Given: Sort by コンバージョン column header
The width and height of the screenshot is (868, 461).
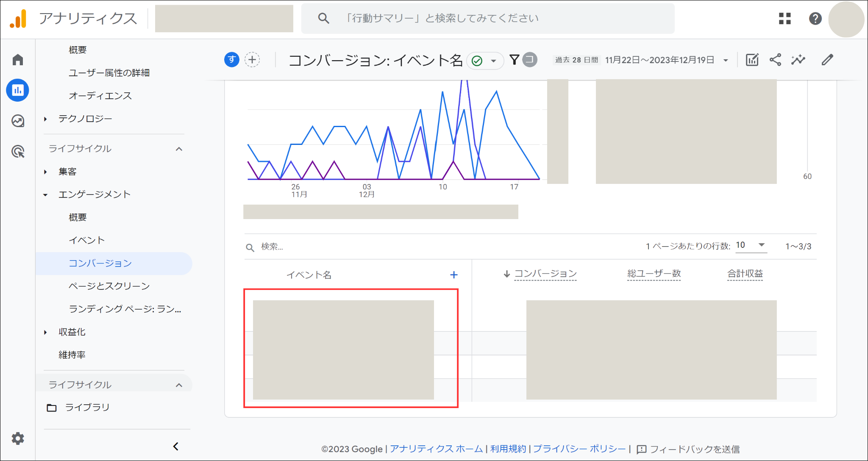Looking at the screenshot, I should [545, 274].
